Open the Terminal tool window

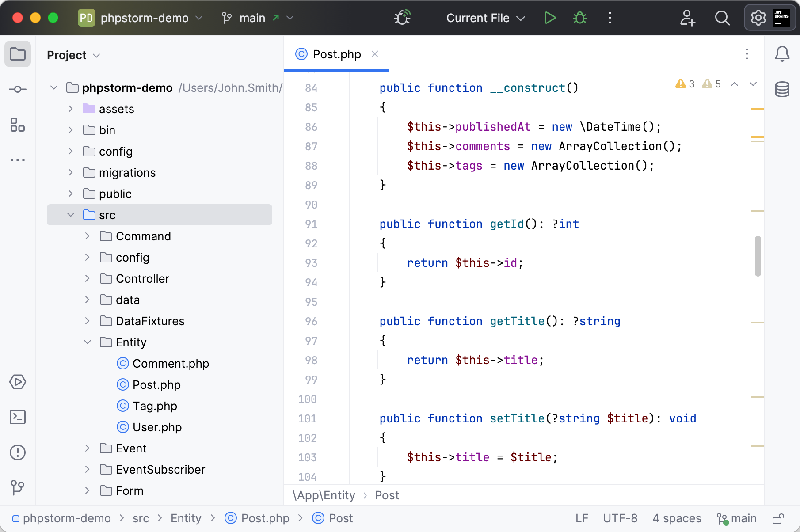tap(18, 417)
